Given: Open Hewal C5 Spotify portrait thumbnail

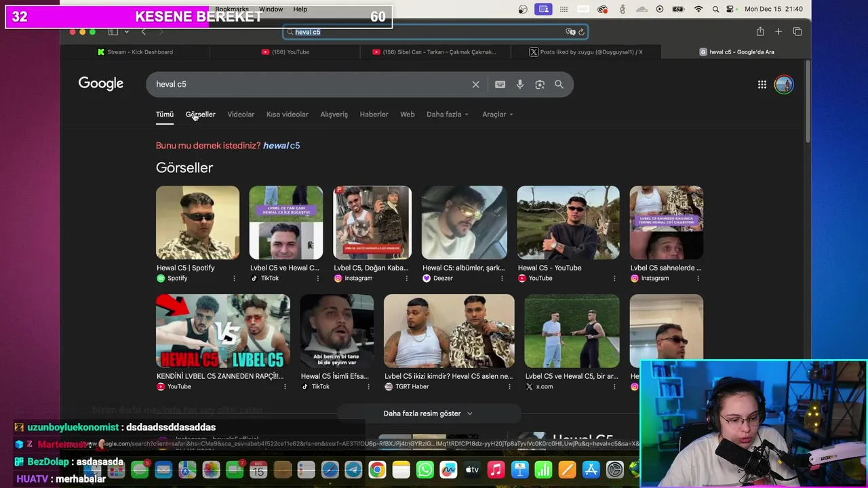Looking at the screenshot, I should (x=197, y=222).
